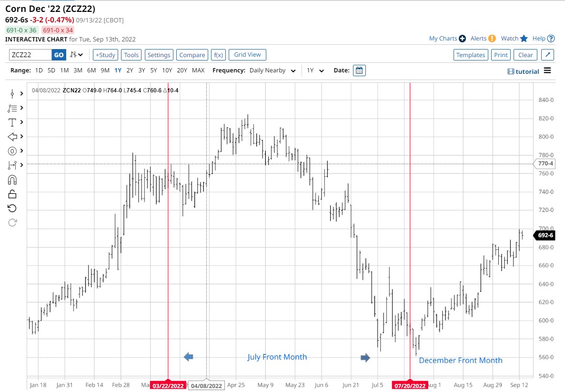Select the text annotation tool
The height and width of the screenshot is (392, 565).
pyautogui.click(x=12, y=122)
